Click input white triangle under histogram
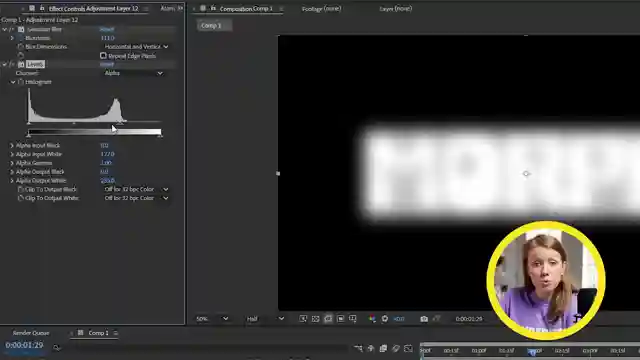The width and height of the screenshot is (640, 360). 120,123
